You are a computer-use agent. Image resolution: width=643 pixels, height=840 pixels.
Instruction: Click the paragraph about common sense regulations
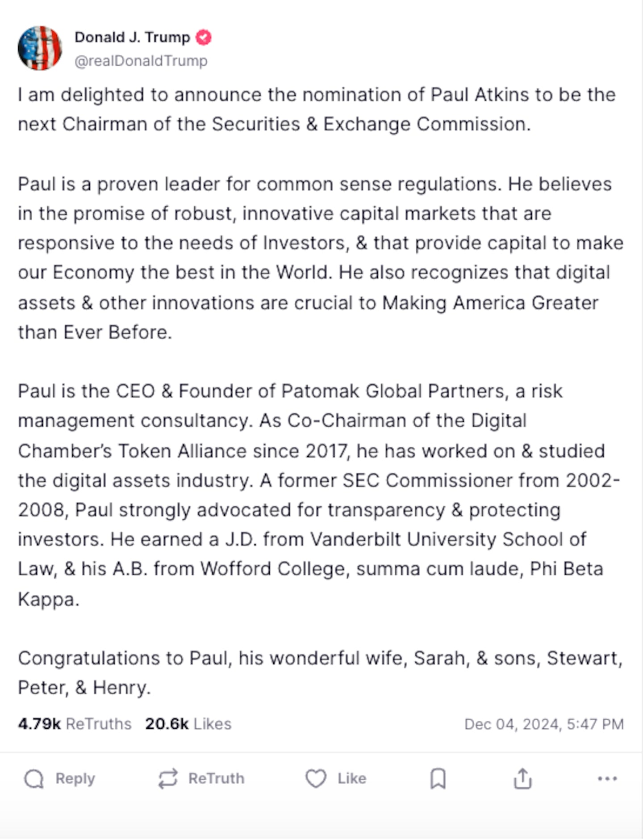tap(321, 258)
